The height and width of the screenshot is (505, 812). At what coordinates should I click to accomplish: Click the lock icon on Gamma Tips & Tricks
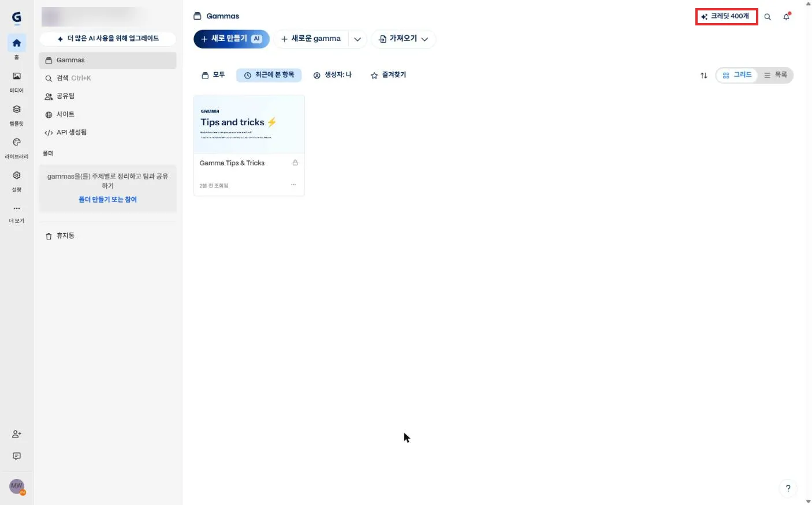(x=295, y=163)
